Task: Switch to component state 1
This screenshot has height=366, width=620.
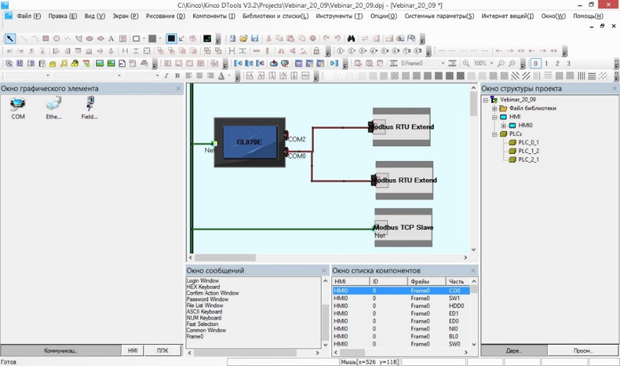Action: click(x=546, y=63)
